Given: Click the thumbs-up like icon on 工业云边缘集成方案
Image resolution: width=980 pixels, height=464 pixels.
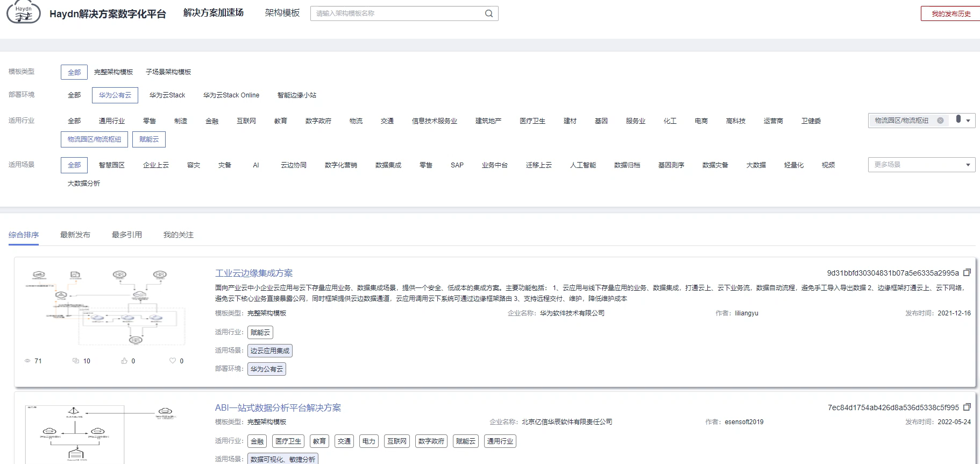Looking at the screenshot, I should [x=124, y=361].
